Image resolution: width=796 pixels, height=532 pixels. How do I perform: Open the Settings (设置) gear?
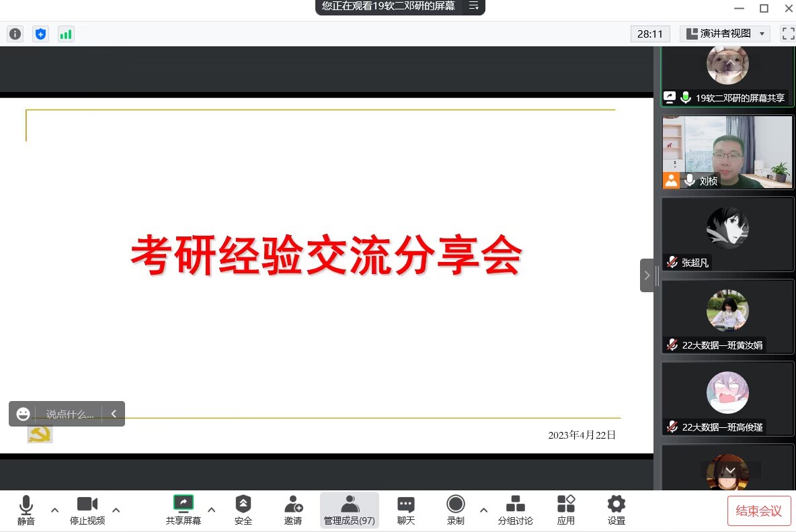616,510
